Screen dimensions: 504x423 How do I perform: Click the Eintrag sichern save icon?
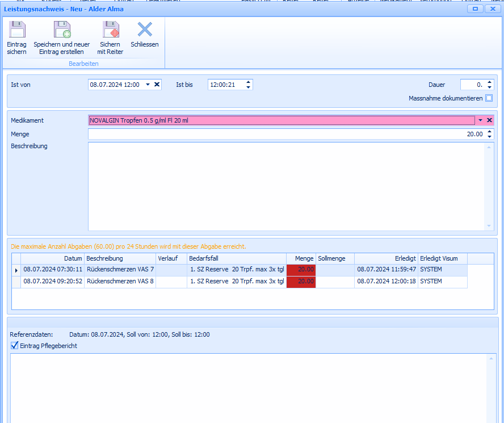[17, 30]
